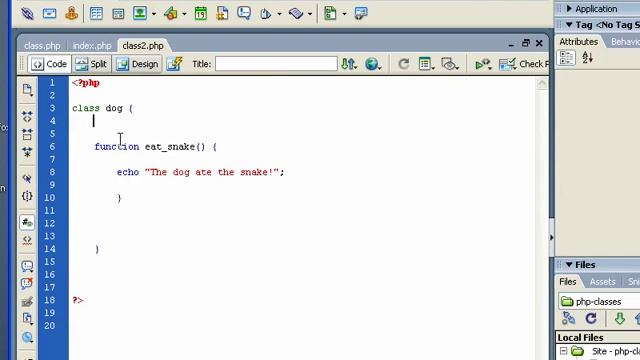
Task: Click the Templates insert icon
Action: [x=330, y=13]
